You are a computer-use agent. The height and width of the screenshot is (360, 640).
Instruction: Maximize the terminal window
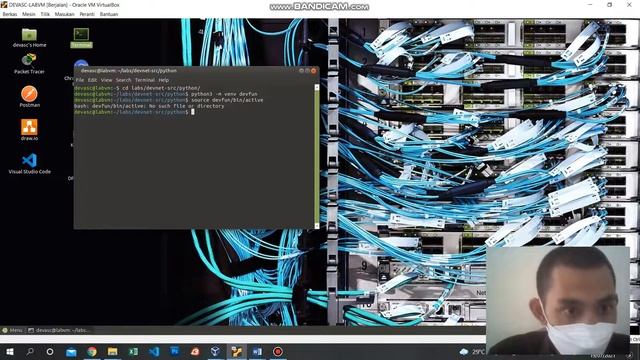(307, 71)
